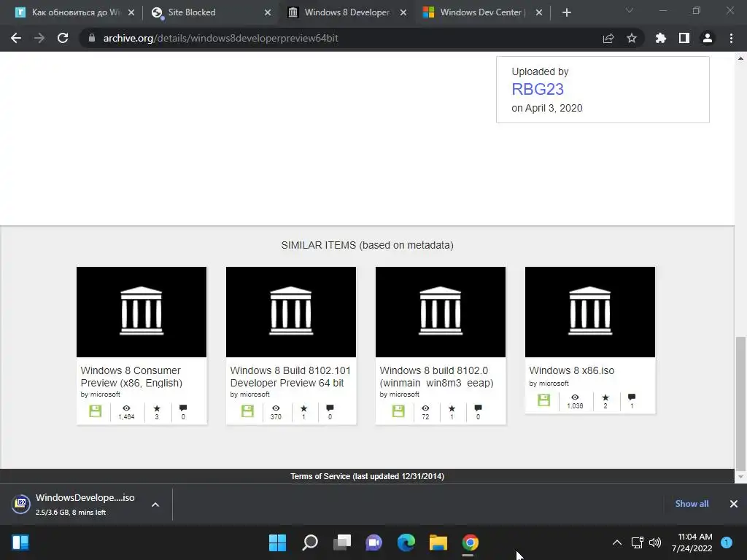Open Chrome extensions puzzle icon
The image size is (747, 560).
pyautogui.click(x=661, y=38)
